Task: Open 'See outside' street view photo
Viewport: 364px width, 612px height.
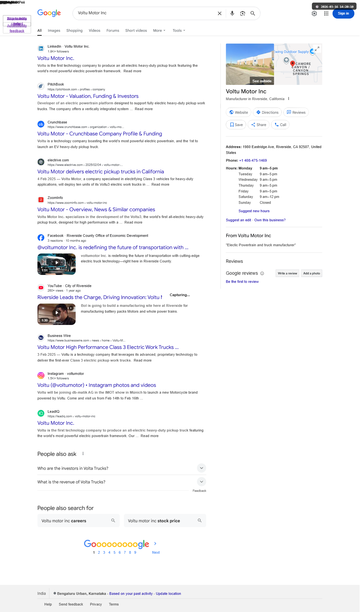Action: pyautogui.click(x=250, y=64)
